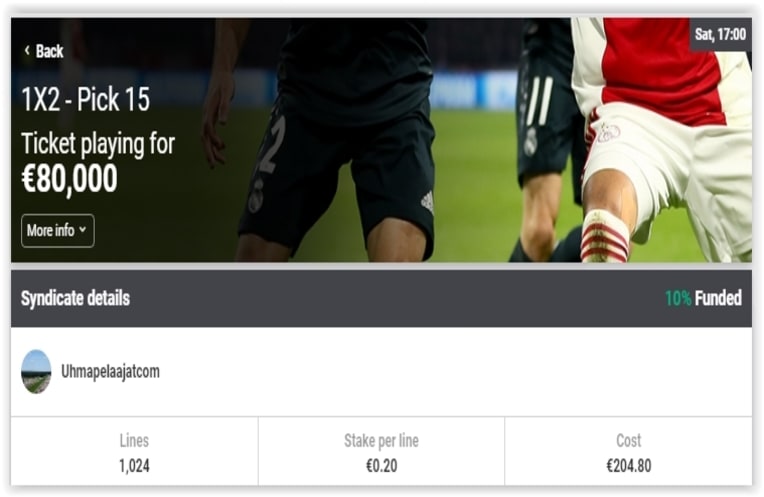Click the Cost label
Viewport: 764px width, 497px height.
(629, 440)
